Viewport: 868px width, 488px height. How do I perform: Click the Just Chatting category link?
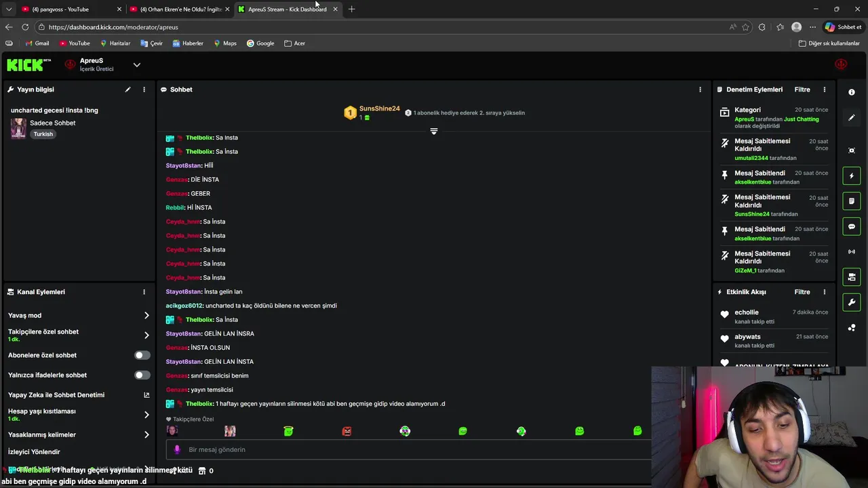pyautogui.click(x=802, y=119)
